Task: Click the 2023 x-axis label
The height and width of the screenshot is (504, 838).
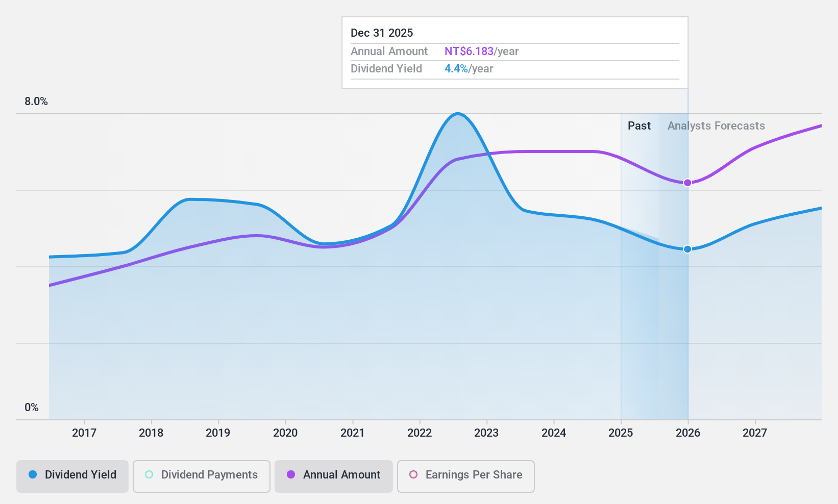Action: (486, 433)
